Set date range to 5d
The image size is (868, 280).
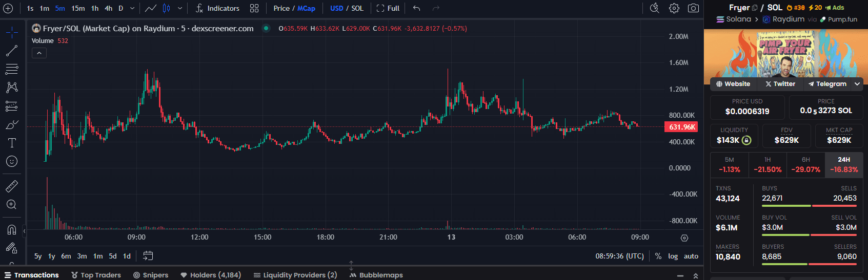113,256
